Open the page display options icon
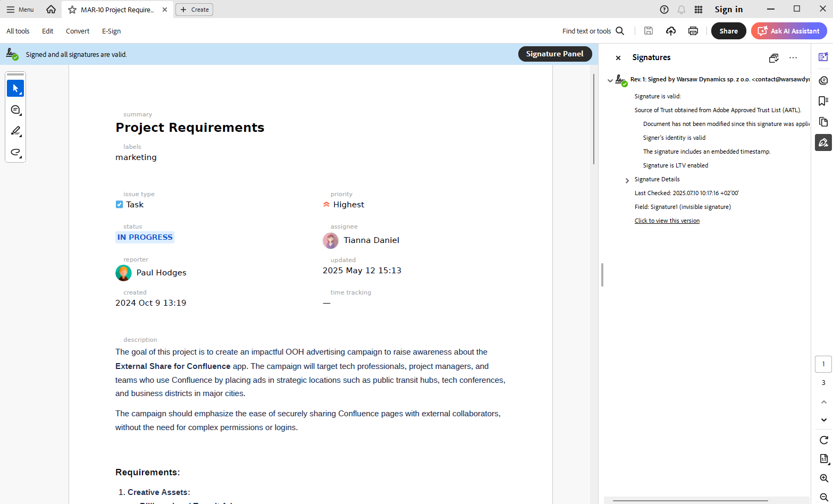833x504 pixels. (824, 459)
